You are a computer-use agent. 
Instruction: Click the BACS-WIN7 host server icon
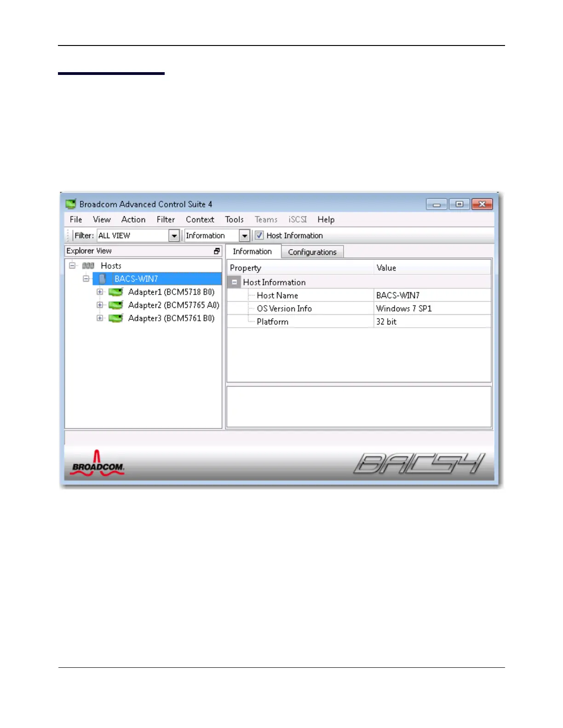click(x=103, y=279)
